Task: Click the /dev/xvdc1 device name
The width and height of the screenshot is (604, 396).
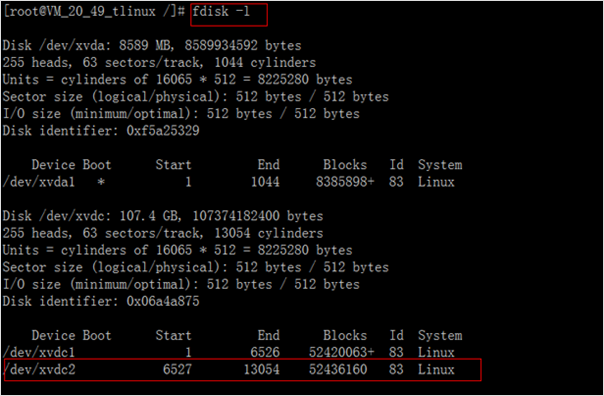Action: tap(39, 352)
